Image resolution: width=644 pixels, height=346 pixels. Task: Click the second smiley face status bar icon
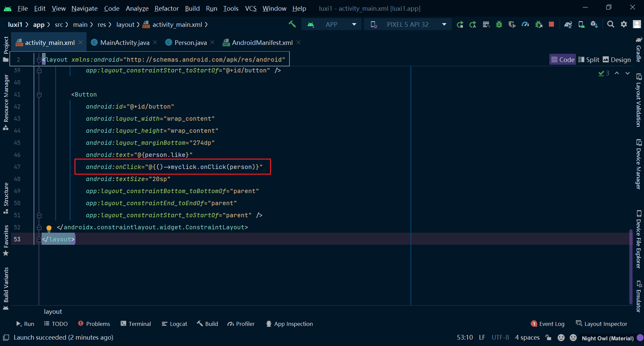[x=573, y=338]
